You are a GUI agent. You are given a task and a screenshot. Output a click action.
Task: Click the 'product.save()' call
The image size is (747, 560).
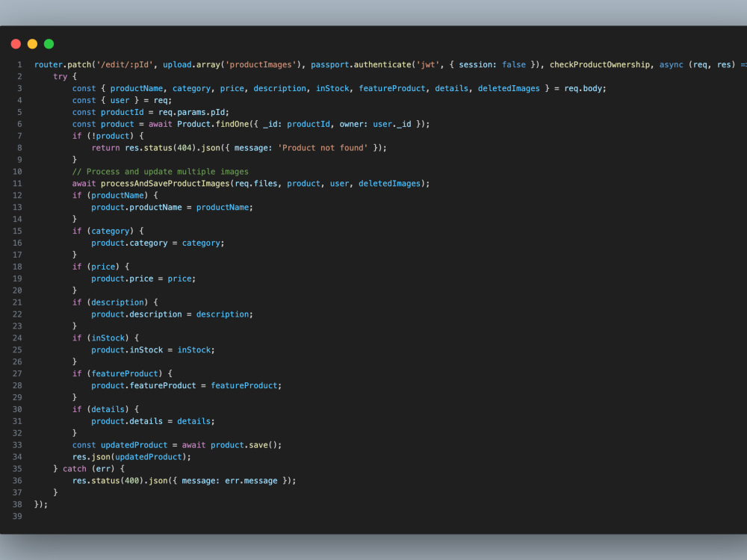244,444
